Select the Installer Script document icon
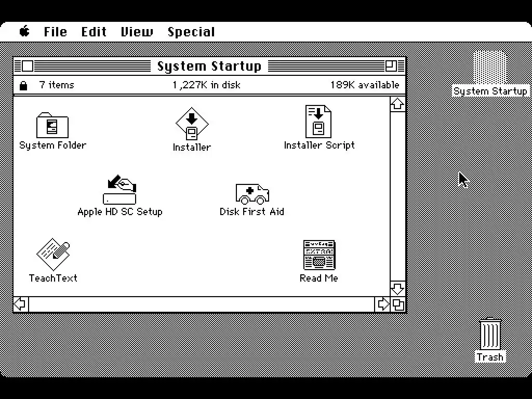Screen dimensions: 532x399 [x=318, y=122]
